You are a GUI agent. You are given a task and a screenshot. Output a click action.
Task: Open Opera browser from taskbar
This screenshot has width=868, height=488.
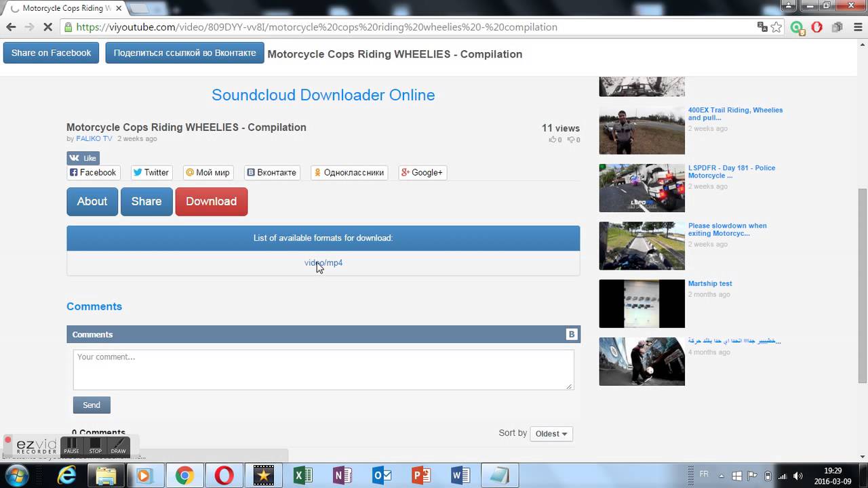(224, 476)
